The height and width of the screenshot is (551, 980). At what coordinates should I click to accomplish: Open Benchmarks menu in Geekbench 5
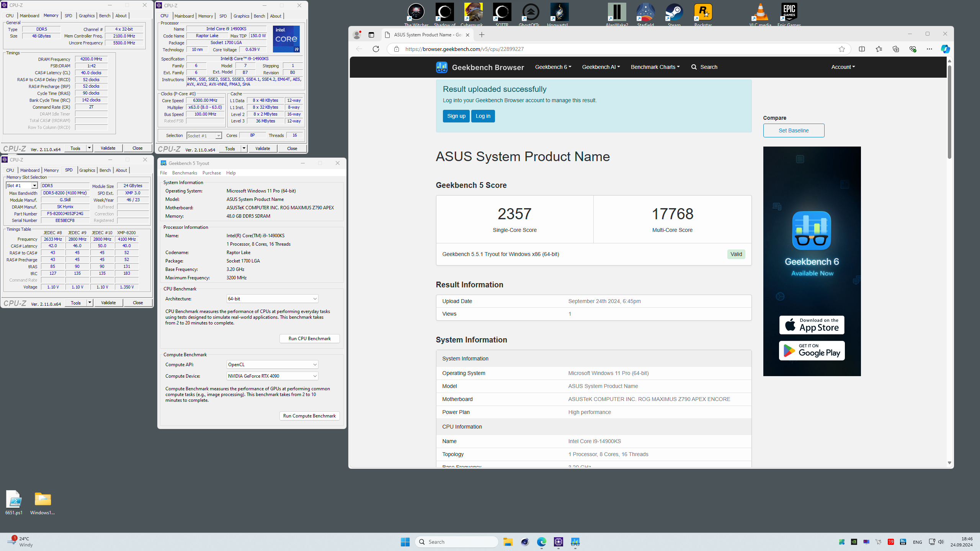[185, 173]
